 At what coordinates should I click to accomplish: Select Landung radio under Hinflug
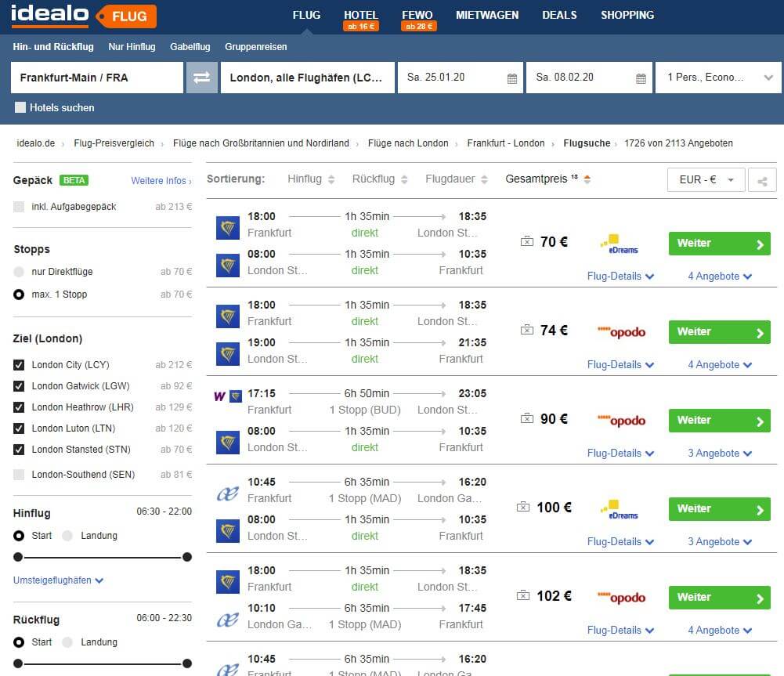tap(67, 536)
